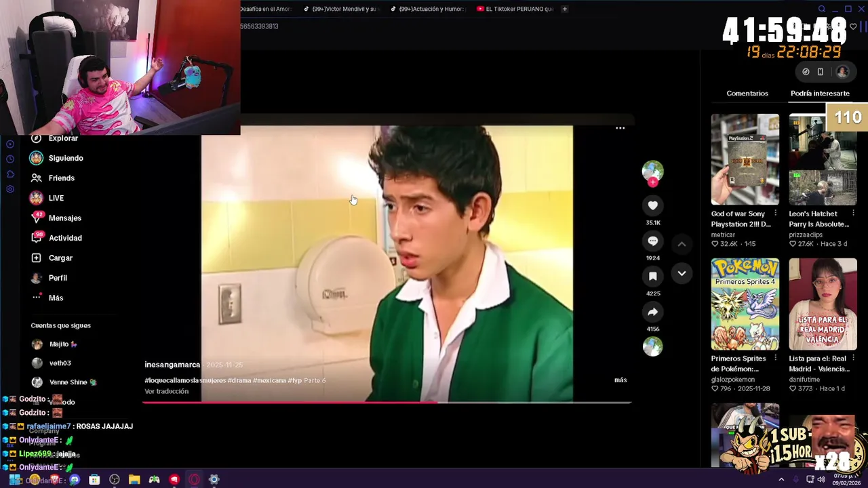Open the God of war PlayStation 2 thumbnail

(745, 159)
